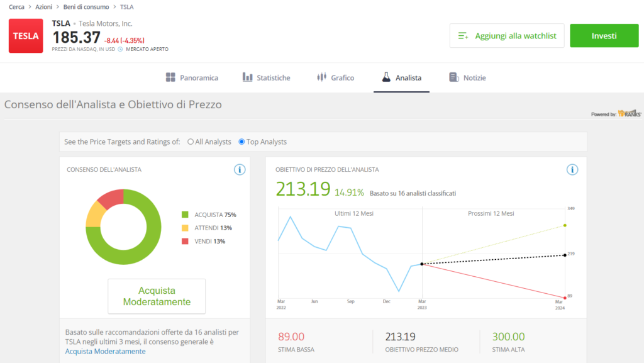Click the Panoramica grid icon
Viewport: 644px width, 363px height.
[170, 77]
